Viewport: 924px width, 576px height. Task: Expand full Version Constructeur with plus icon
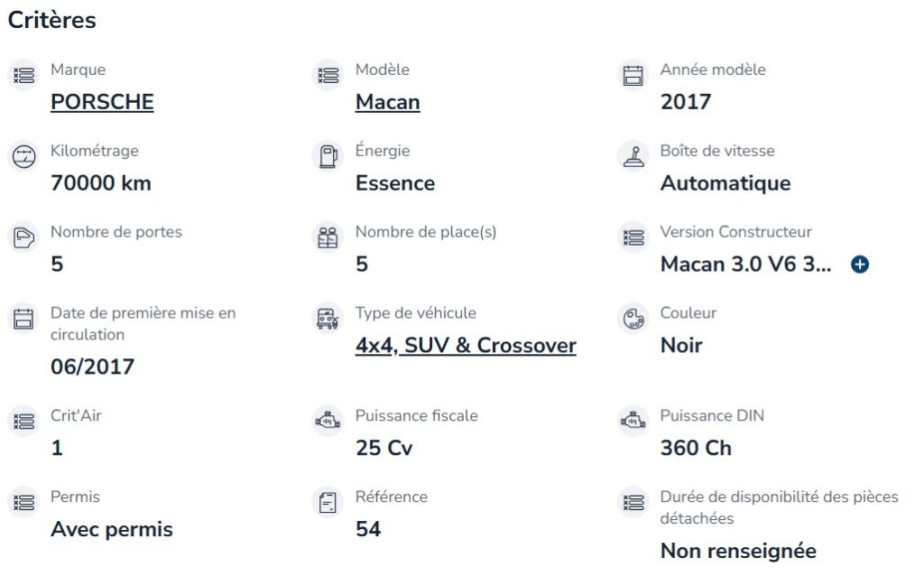[x=860, y=265]
